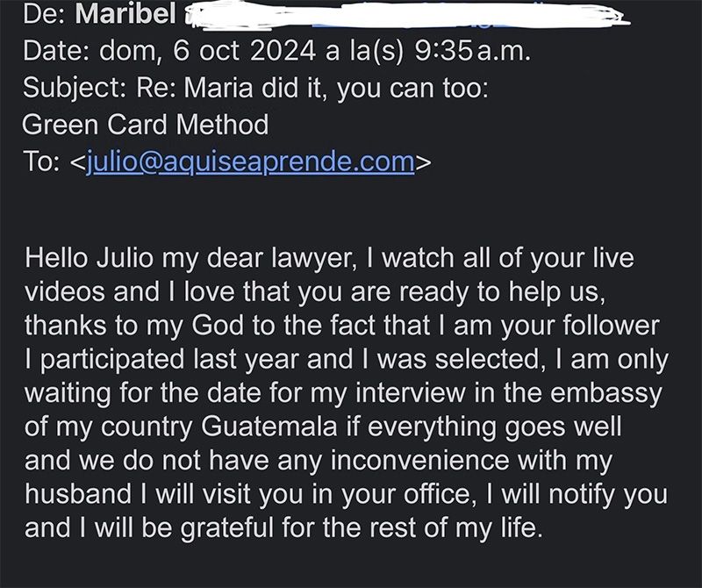Click the date text dom, 6 oct 2024

coord(208,51)
